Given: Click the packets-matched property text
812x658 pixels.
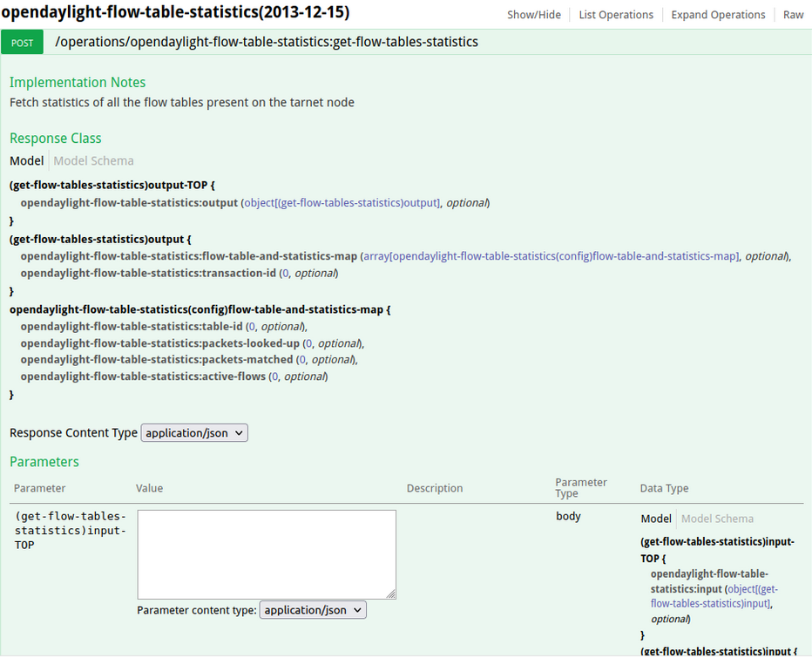Looking at the screenshot, I should point(157,360).
